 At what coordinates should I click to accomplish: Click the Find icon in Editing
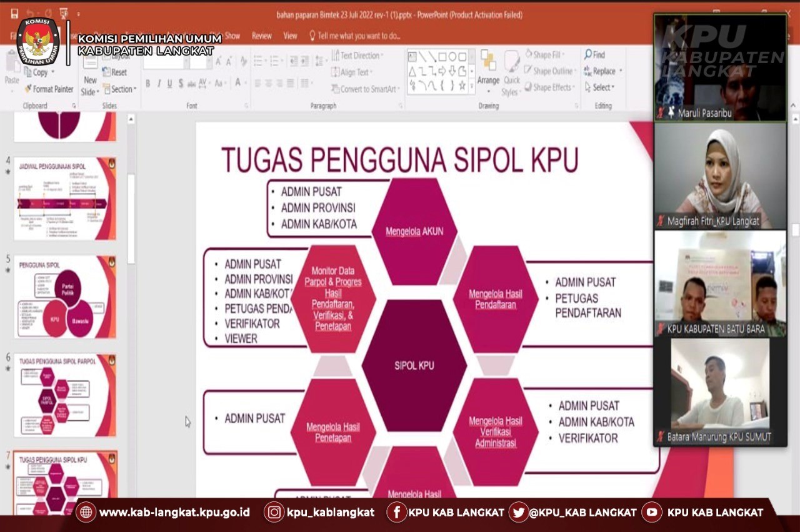[594, 55]
